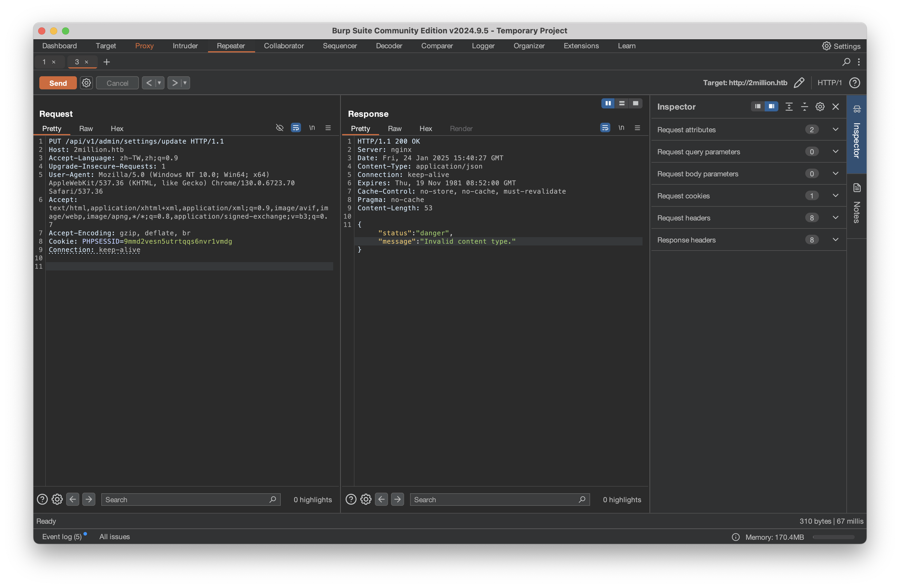Close the Inspector panel with X
This screenshot has width=900, height=588.
click(835, 107)
